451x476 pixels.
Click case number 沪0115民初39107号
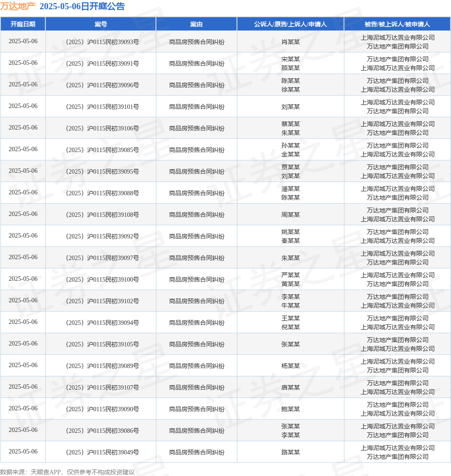click(x=103, y=387)
